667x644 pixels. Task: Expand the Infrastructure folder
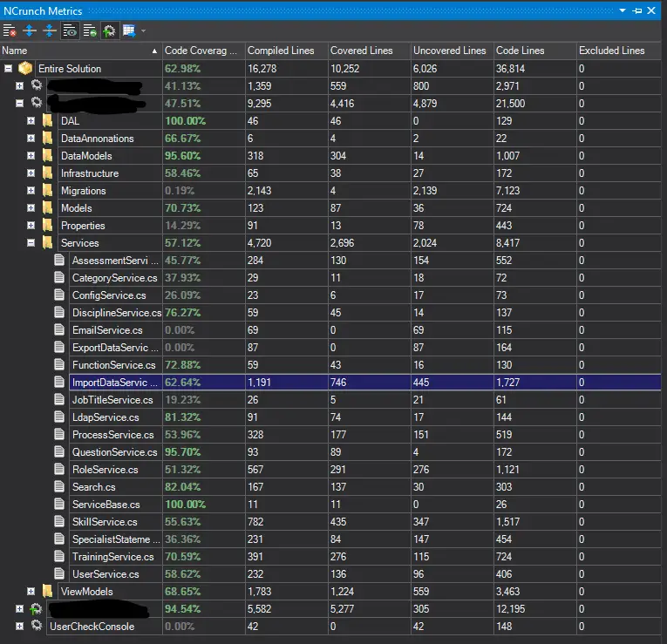[31, 173]
